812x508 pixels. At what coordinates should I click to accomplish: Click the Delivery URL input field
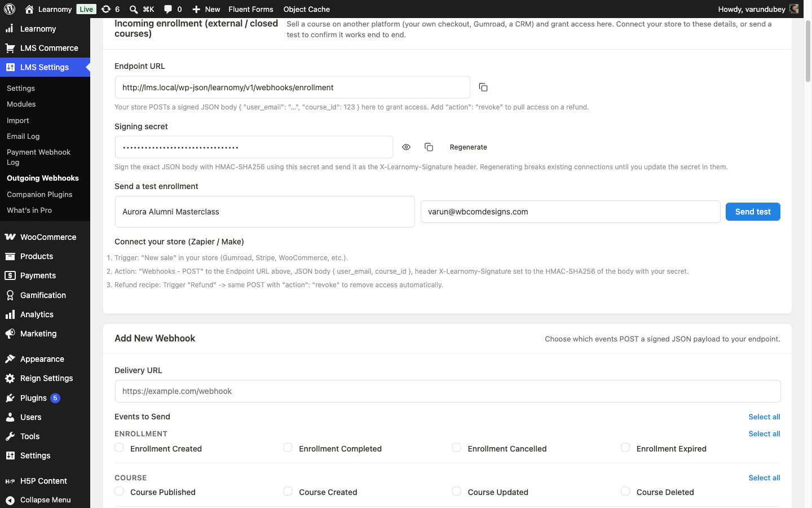pyautogui.click(x=448, y=391)
